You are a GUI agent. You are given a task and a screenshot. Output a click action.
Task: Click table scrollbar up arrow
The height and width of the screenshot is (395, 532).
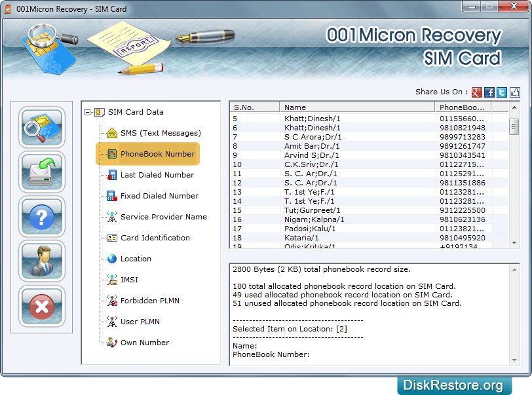514,107
